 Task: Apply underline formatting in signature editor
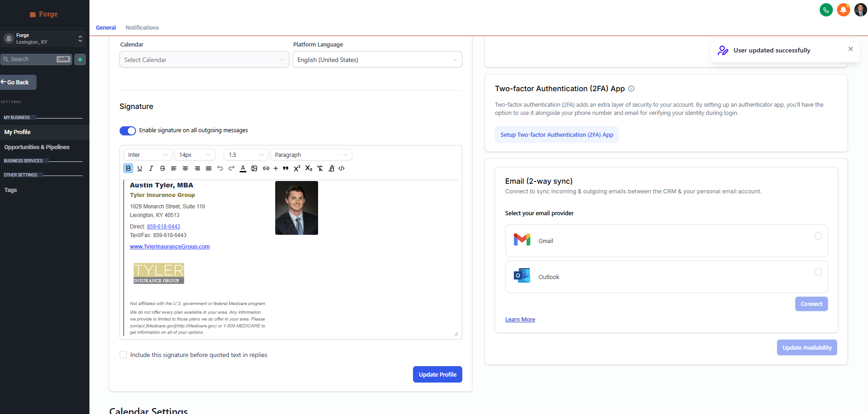140,168
